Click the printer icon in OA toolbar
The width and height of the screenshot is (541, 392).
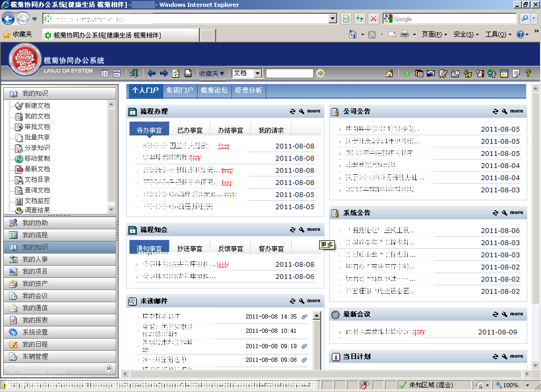coord(188,73)
